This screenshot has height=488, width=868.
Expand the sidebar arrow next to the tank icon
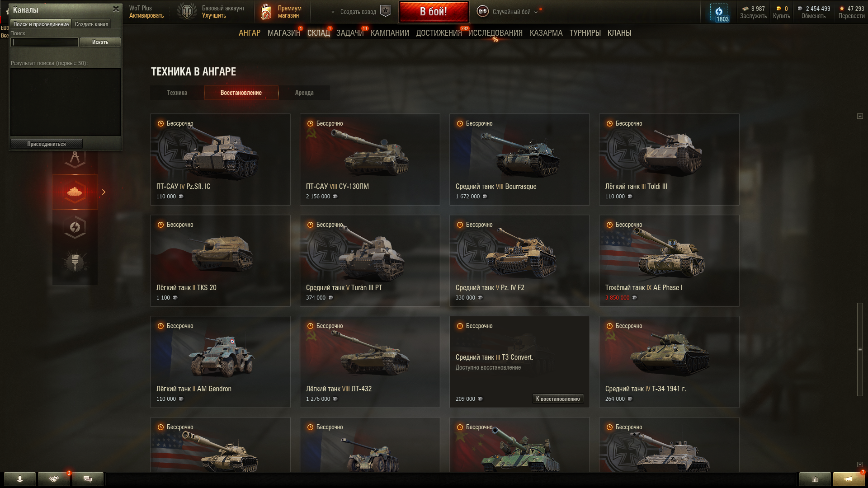(x=104, y=192)
